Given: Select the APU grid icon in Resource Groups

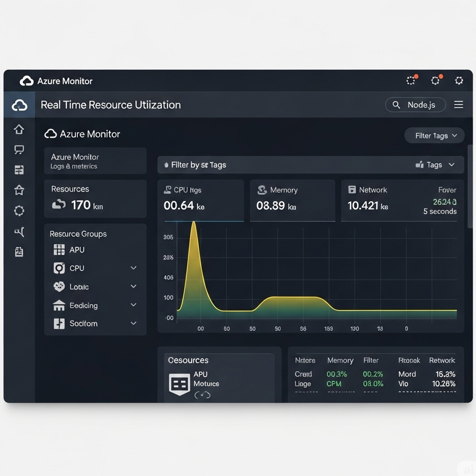Looking at the screenshot, I should point(59,250).
